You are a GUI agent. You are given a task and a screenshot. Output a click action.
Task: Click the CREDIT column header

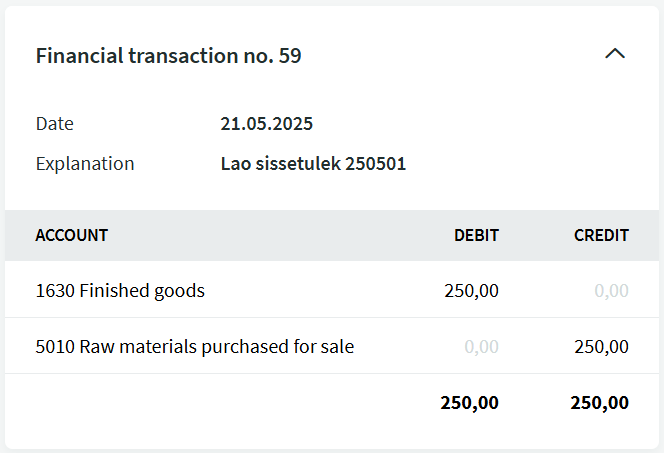[601, 235]
